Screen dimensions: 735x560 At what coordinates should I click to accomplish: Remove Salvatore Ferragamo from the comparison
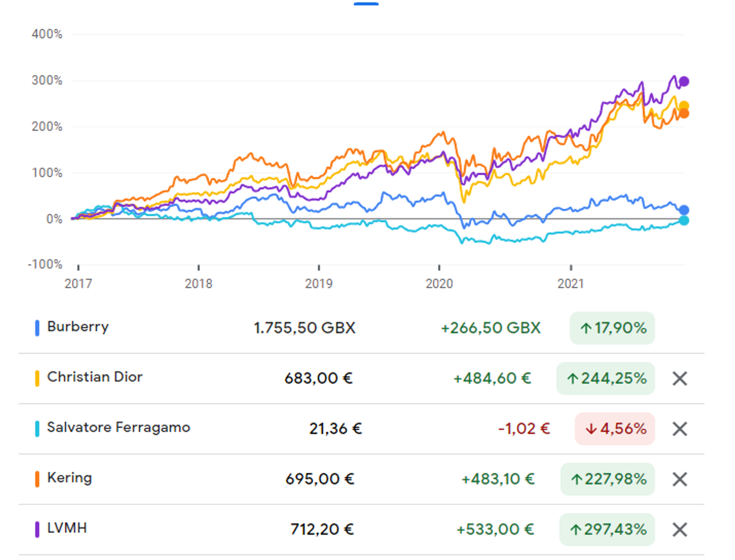[x=680, y=429]
